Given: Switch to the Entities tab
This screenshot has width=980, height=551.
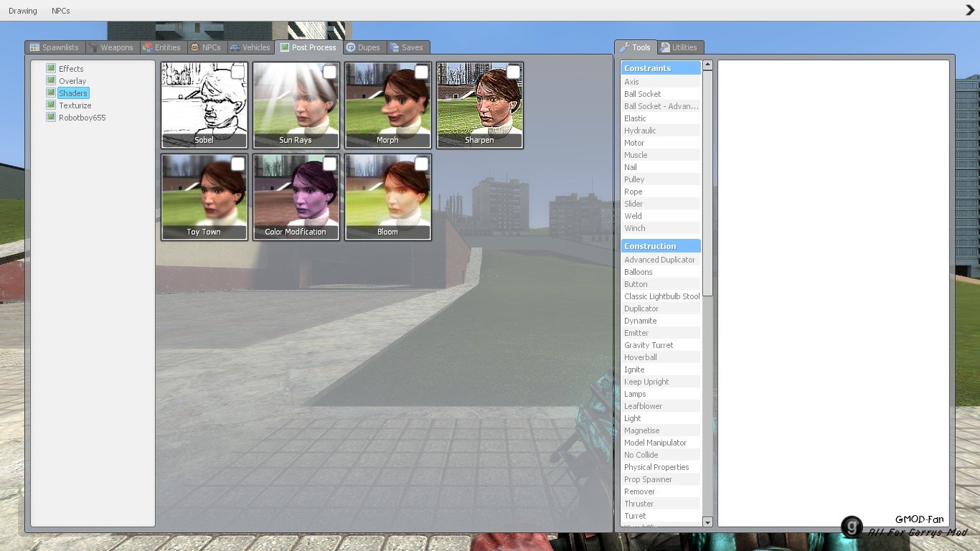Looking at the screenshot, I should [x=163, y=47].
